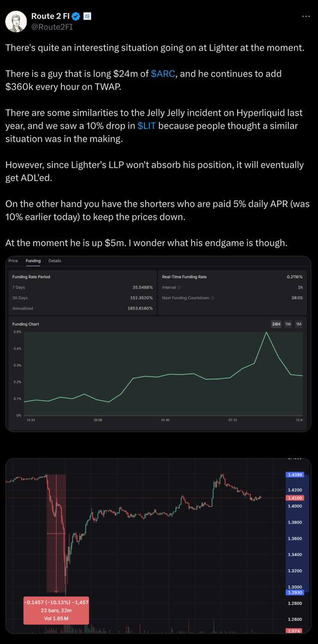This screenshot has width=318, height=644.
Task: Switch to the Price tab
Action: [13, 261]
